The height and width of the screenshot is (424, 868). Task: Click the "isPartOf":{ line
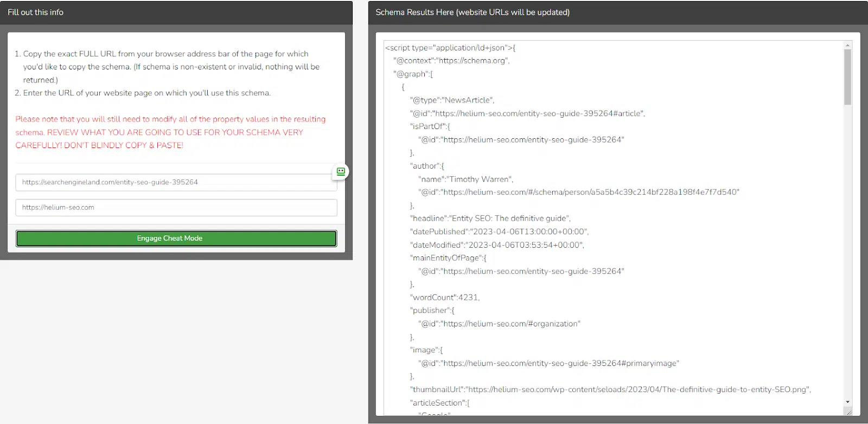pyautogui.click(x=430, y=126)
